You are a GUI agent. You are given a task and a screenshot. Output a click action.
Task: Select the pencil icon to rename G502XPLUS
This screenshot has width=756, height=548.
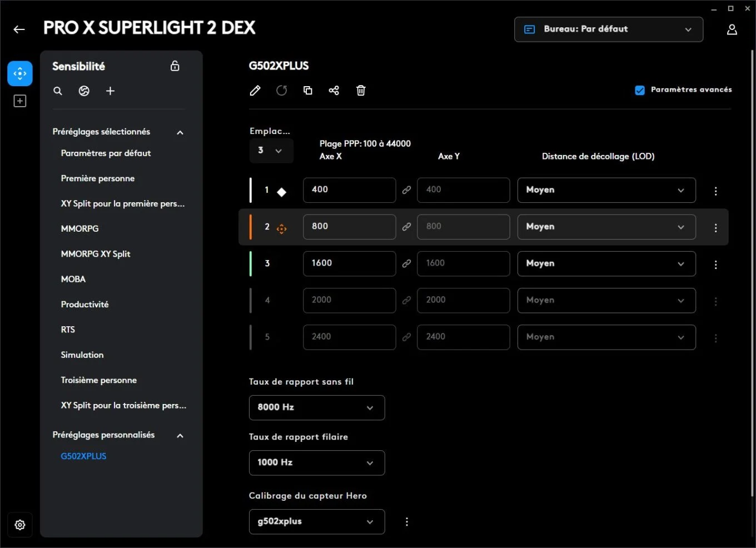tap(255, 90)
